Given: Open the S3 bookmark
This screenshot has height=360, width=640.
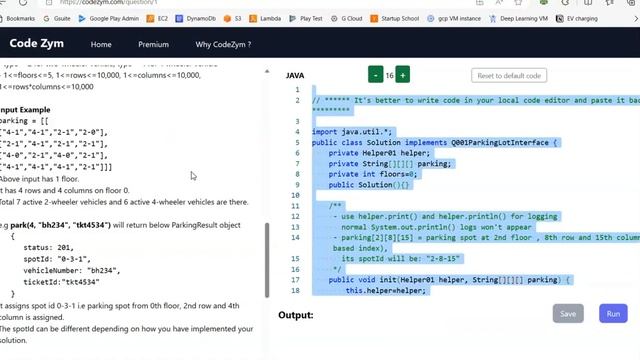Looking at the screenshot, I should [x=233, y=18].
